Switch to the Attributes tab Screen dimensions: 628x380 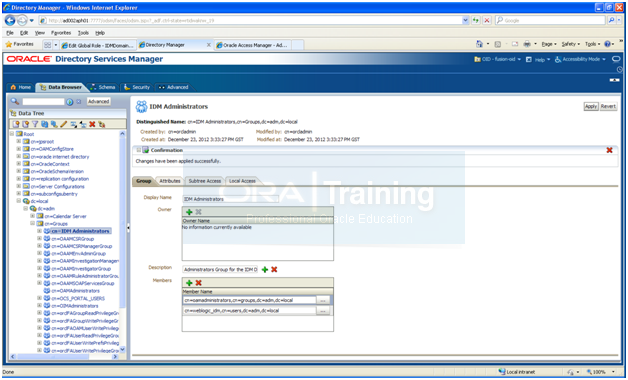(x=170, y=181)
